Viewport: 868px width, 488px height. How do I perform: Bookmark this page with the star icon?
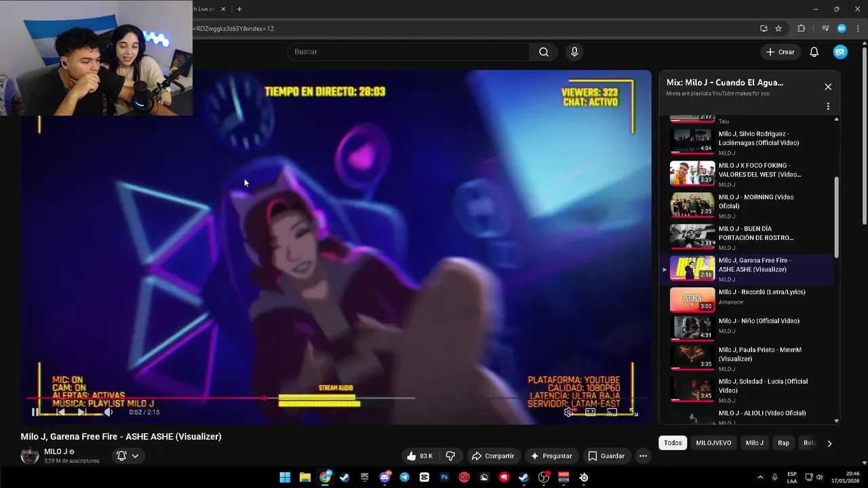coord(778,28)
